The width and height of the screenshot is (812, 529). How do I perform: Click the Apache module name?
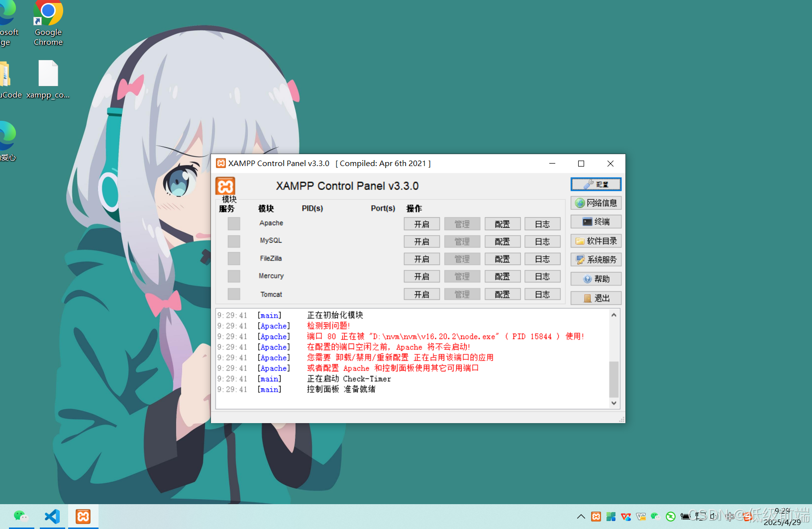pos(271,223)
